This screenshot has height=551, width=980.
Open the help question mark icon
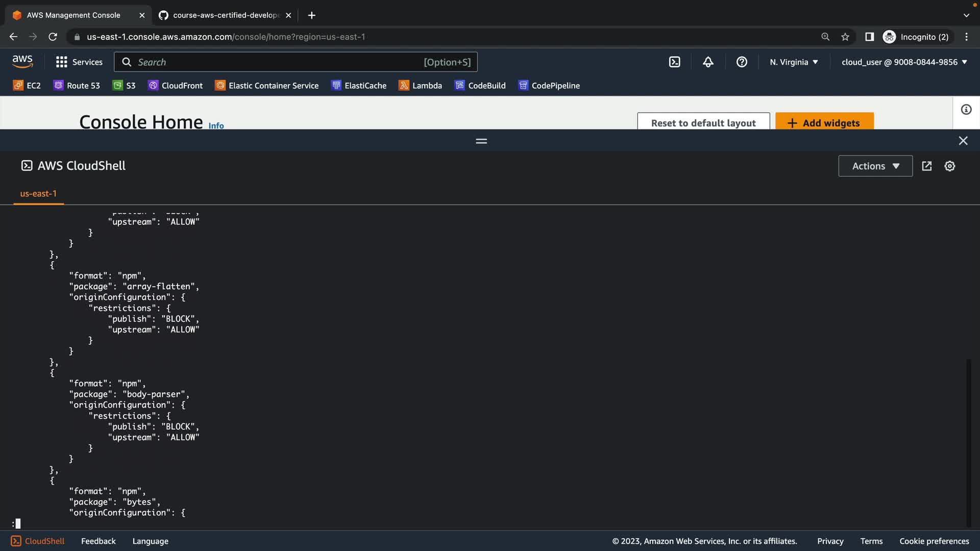742,62
